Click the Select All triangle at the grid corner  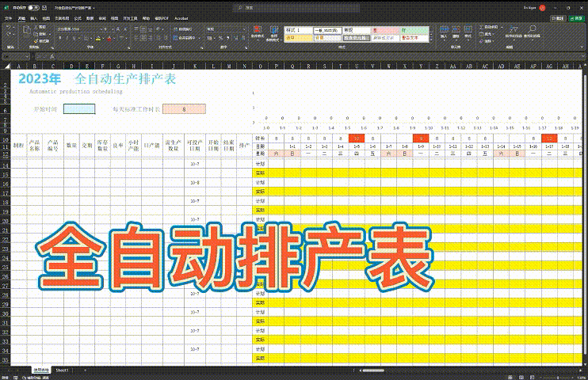click(7, 66)
